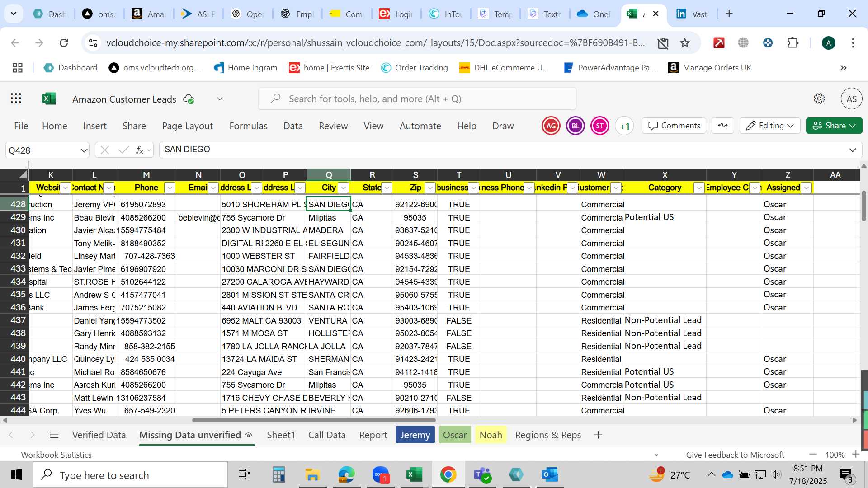Viewport: 868px width, 488px height.
Task: Click the vertical scrollbar thumb
Action: pyautogui.click(x=863, y=206)
